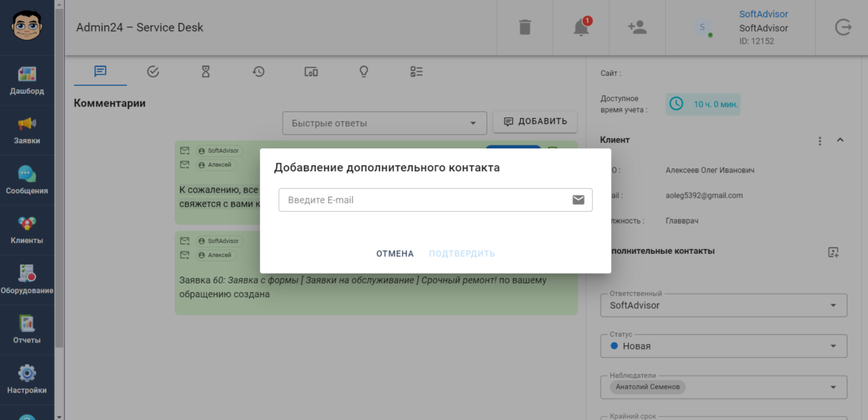Click the avatar logo at top of sidebar
The width and height of the screenshot is (868, 420).
[x=27, y=25]
